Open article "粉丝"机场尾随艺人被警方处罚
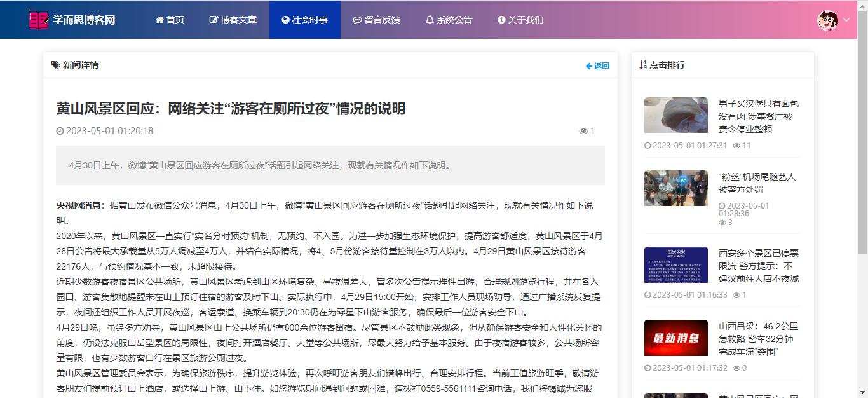 click(757, 183)
